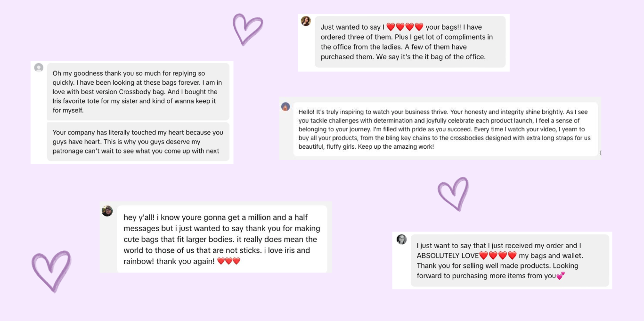This screenshot has height=321, width=644.
Task: Open profile photo beside "Just wanted to say" message
Action: click(306, 21)
